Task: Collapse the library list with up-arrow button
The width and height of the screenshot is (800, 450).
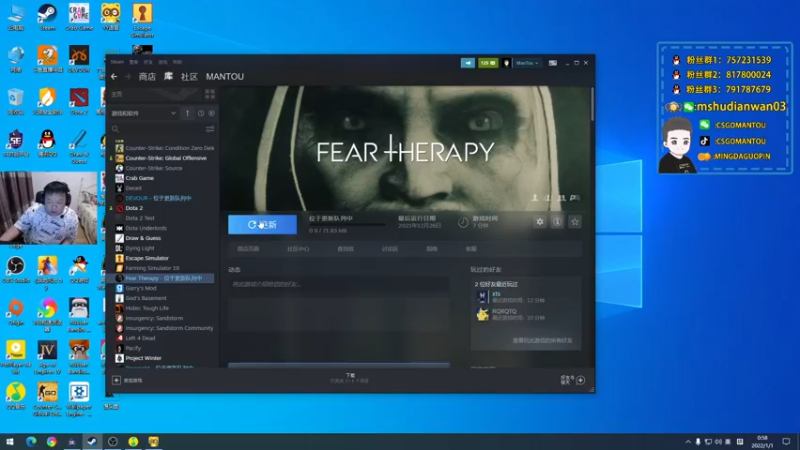Action: (187, 113)
